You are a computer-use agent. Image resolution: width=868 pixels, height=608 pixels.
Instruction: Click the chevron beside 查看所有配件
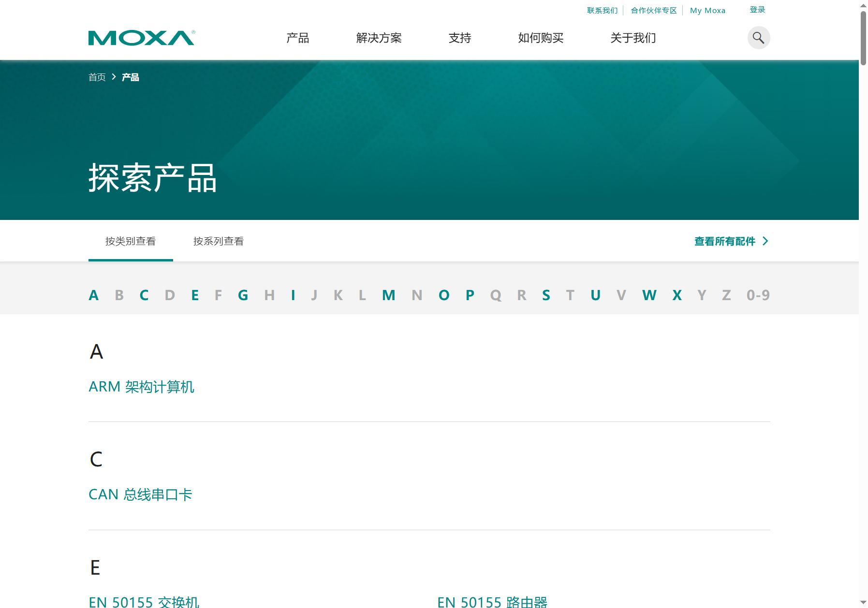pyautogui.click(x=765, y=241)
